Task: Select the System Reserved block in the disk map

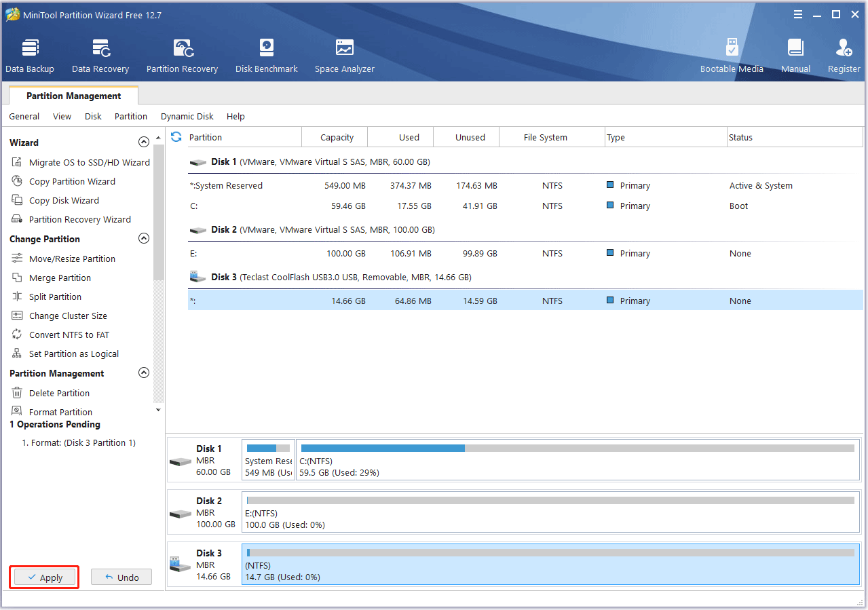Action: (268, 459)
